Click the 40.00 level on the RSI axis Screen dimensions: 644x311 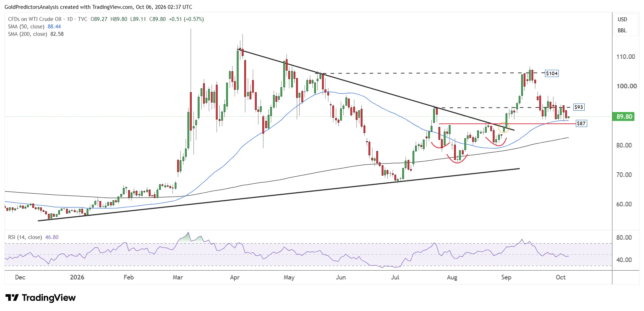[624, 260]
